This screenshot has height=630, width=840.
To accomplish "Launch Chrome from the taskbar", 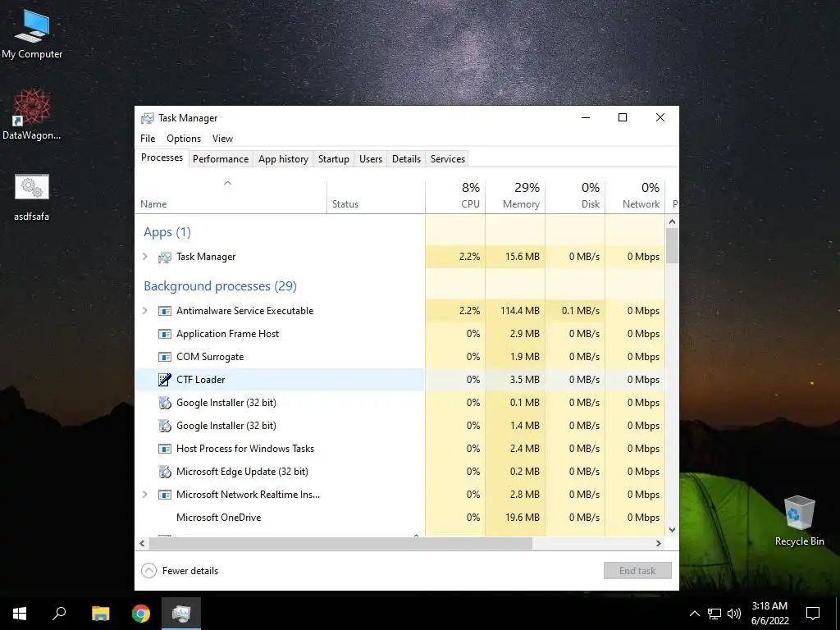I will click(141, 614).
